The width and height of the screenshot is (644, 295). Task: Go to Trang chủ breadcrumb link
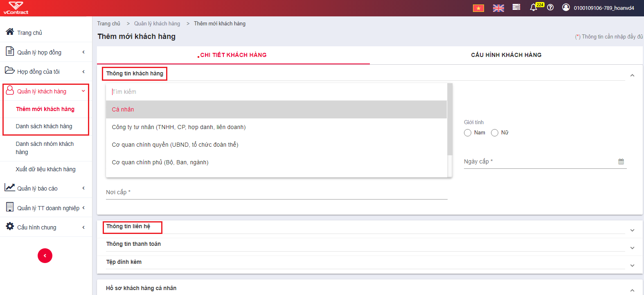(109, 24)
